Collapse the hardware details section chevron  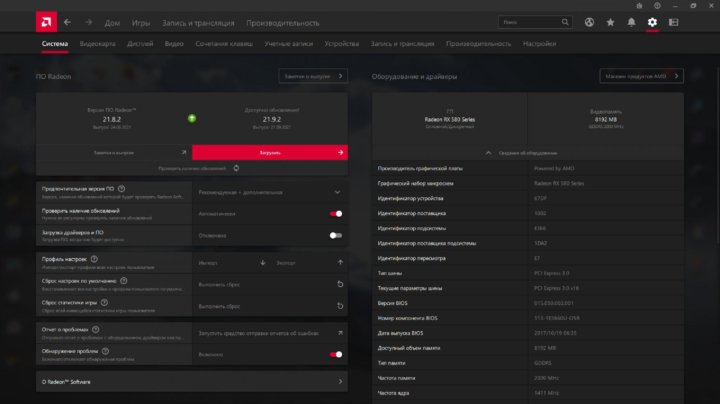[x=487, y=152]
